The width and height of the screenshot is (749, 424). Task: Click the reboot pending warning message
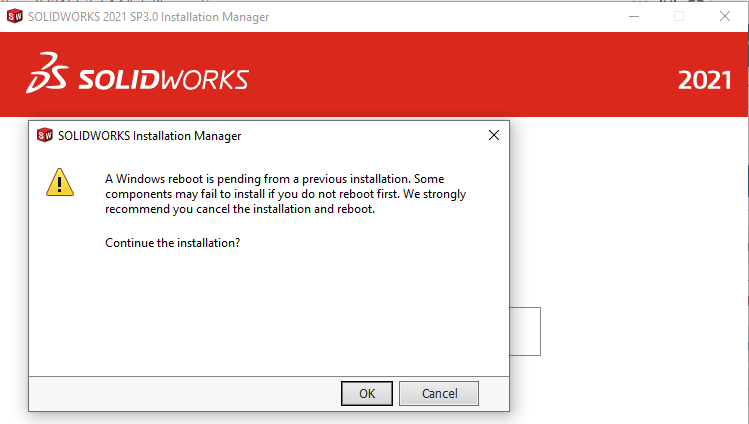pyautogui.click(x=285, y=194)
